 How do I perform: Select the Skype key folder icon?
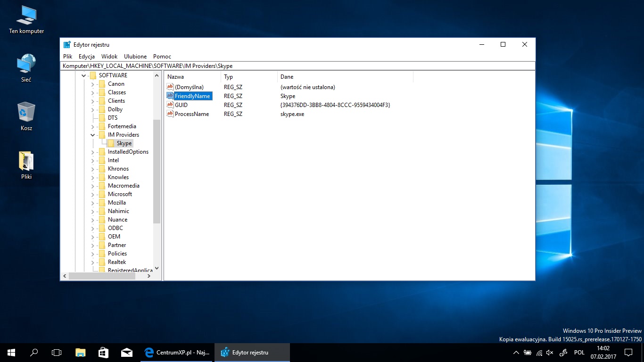pos(111,143)
